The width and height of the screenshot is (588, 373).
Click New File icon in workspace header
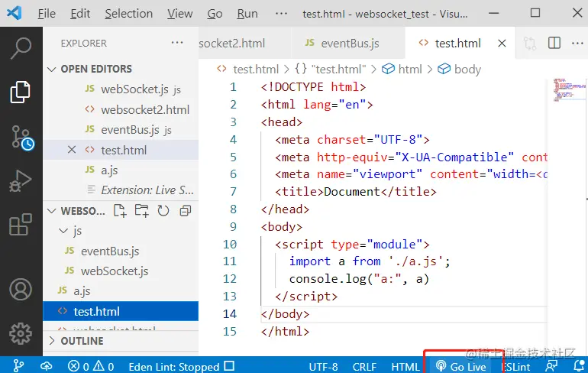[120, 210]
